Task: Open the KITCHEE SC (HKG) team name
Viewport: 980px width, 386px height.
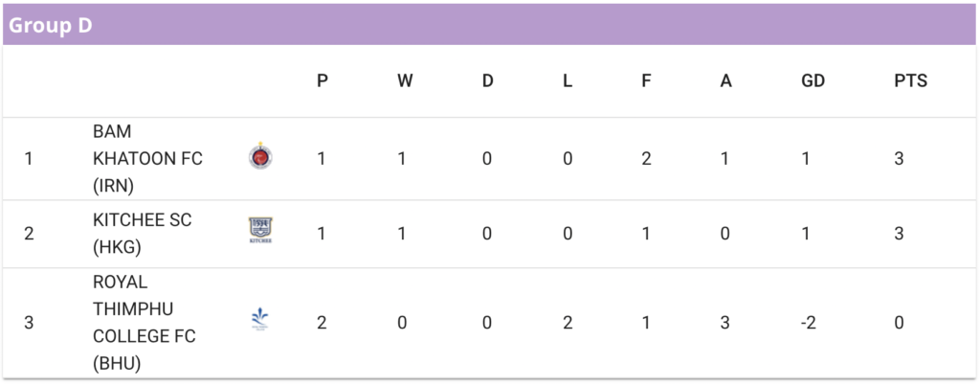Action: pyautogui.click(x=143, y=234)
